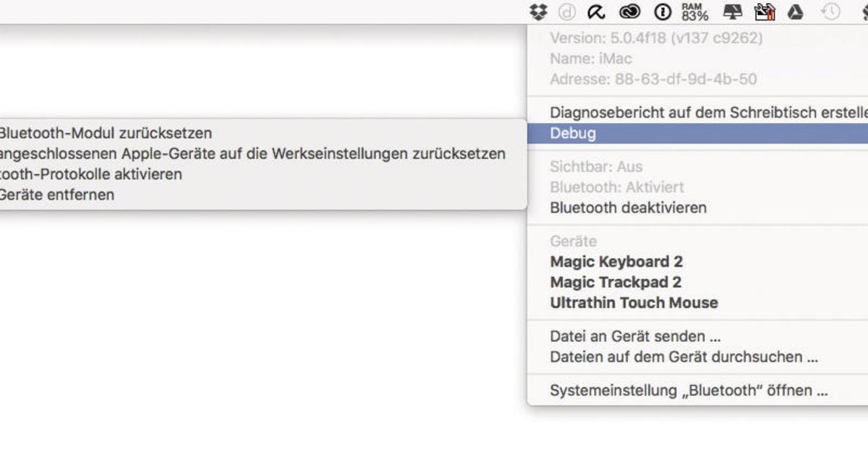The height and width of the screenshot is (454, 868).
Task: Click the greyed circular 'd' menu bar icon
Action: [568, 12]
